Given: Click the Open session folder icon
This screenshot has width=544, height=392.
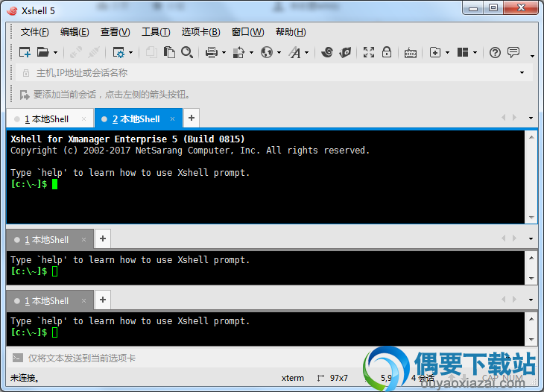Looking at the screenshot, I should 43,52.
